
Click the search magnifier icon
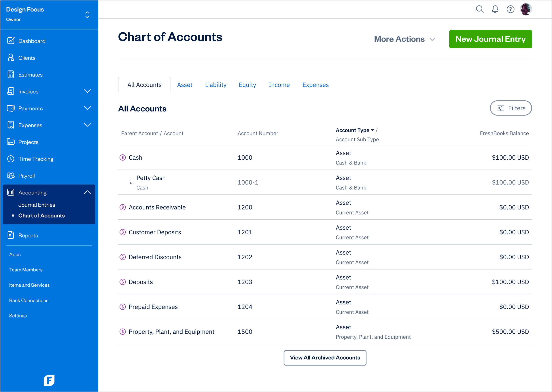(480, 9)
